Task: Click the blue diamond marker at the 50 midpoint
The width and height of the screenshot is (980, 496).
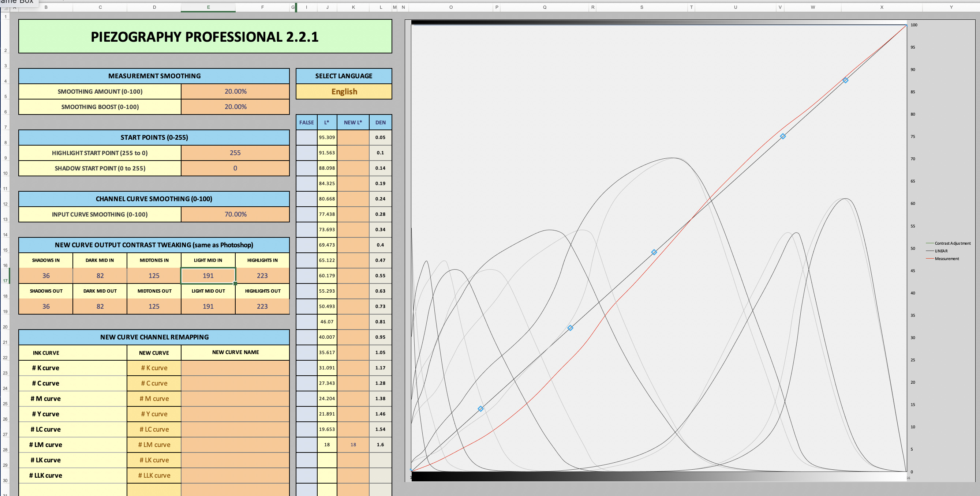Action: (x=654, y=252)
